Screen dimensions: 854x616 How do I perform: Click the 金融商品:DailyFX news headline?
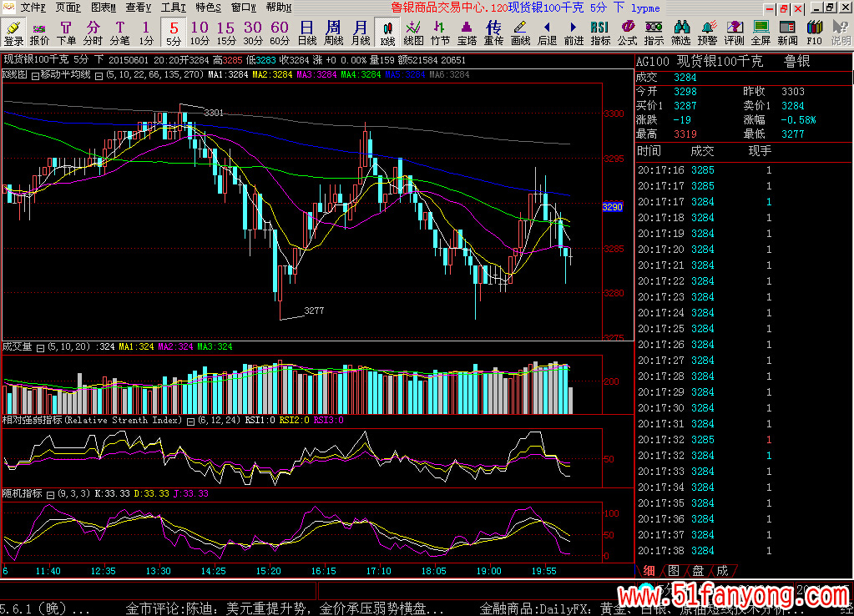click(x=643, y=608)
